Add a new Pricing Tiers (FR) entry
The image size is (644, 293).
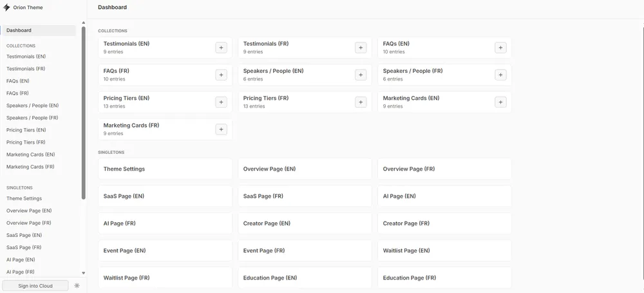coord(361,102)
